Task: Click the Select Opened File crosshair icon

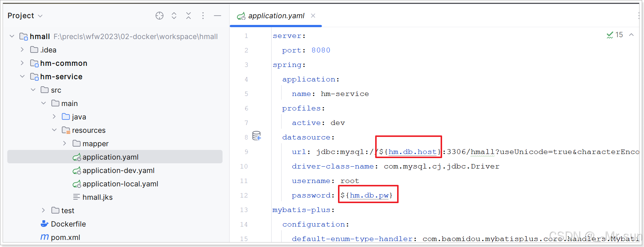Action: coord(160,16)
